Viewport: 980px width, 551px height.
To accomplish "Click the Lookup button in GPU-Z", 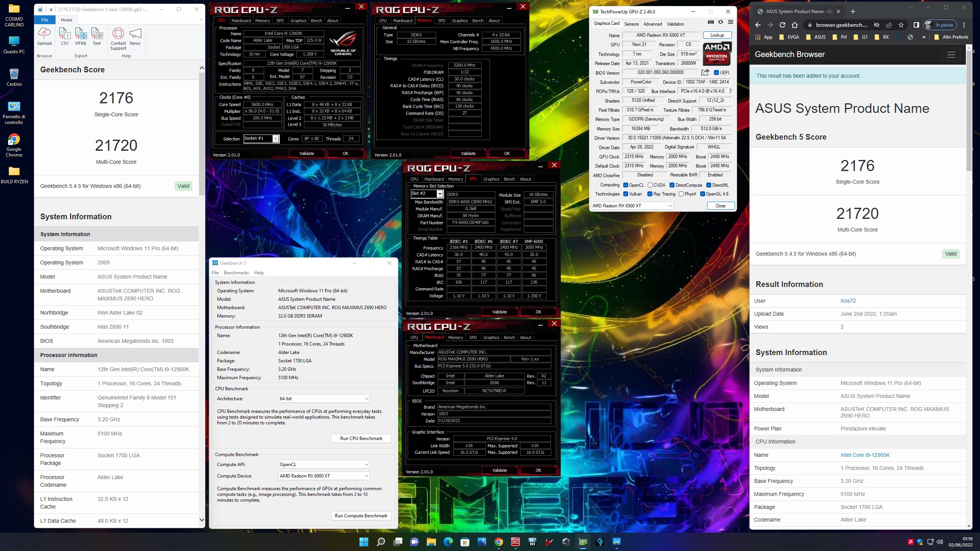I will tap(717, 35).
